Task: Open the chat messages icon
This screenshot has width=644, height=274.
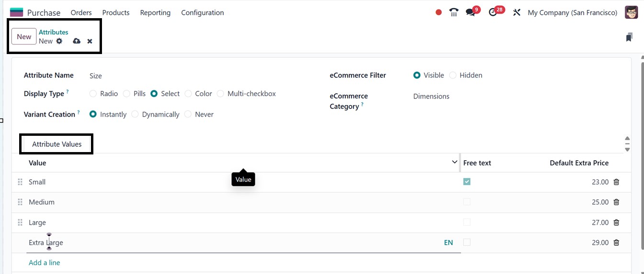Action: tap(471, 12)
